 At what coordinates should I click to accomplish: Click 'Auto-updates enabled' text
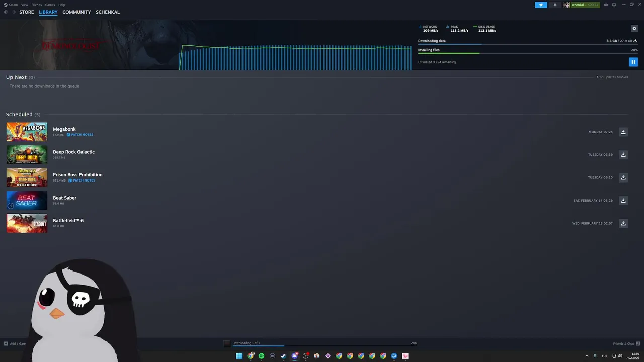click(x=612, y=77)
